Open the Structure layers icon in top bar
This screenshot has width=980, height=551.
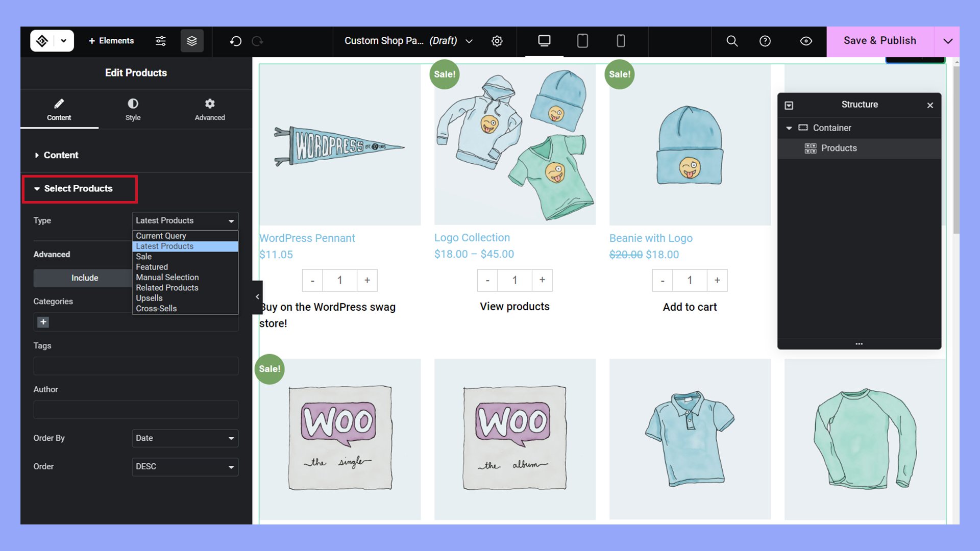[x=192, y=41]
